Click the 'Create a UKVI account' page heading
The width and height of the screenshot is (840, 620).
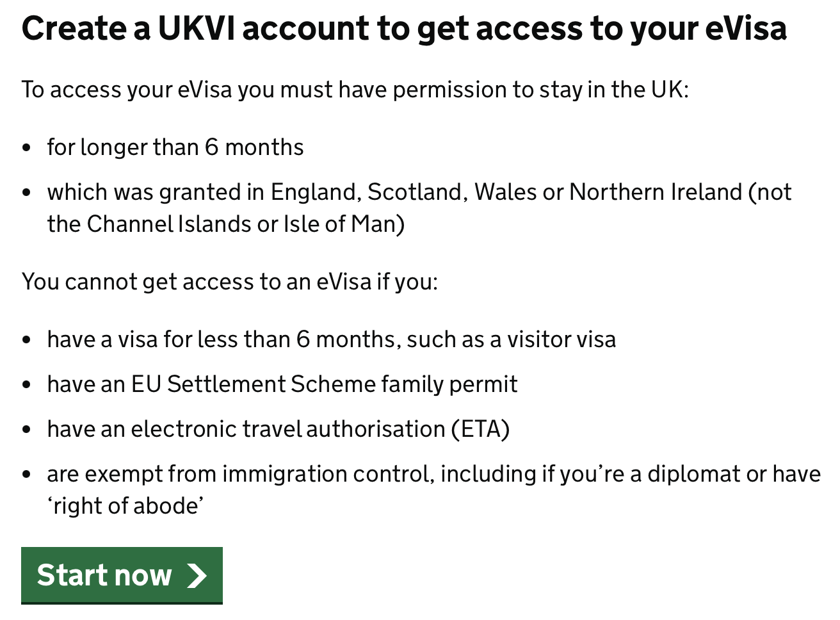[404, 29]
